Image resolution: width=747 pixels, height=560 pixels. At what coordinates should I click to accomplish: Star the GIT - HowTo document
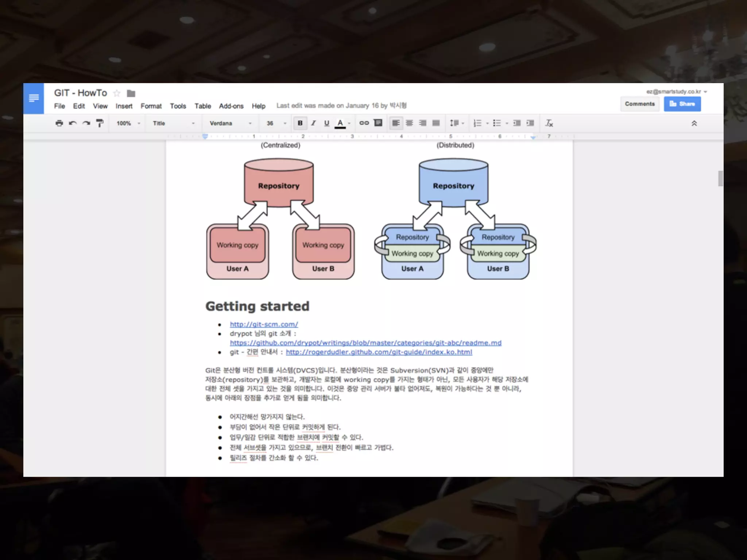point(117,93)
